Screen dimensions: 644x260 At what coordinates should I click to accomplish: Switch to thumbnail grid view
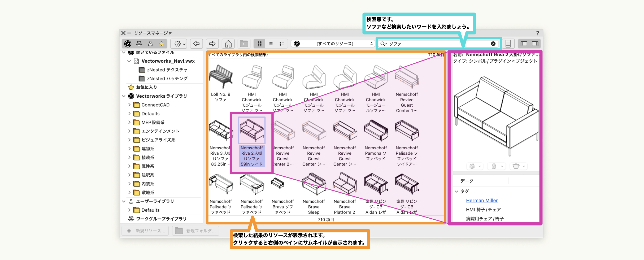260,44
